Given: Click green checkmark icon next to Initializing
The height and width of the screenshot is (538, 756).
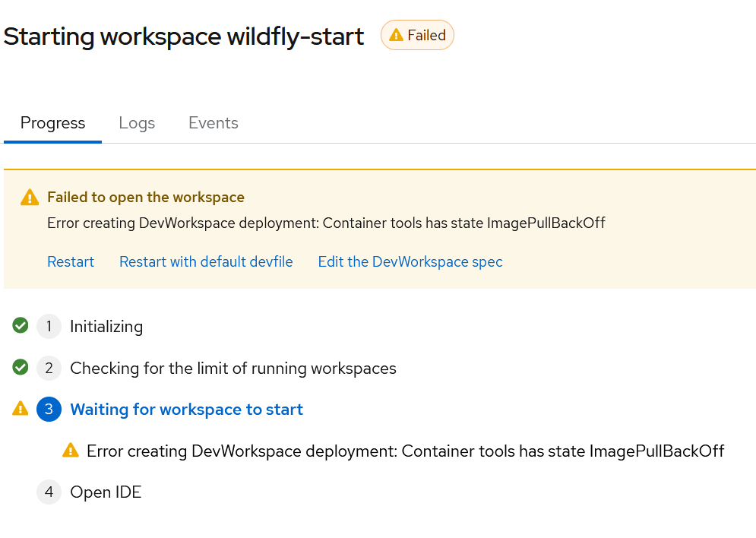Looking at the screenshot, I should 21,326.
